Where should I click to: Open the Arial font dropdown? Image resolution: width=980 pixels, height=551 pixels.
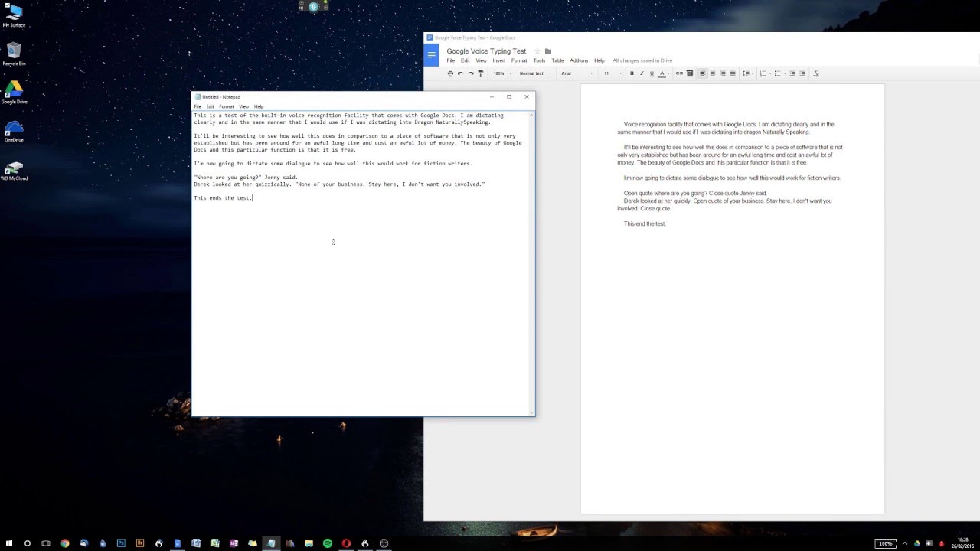pos(577,73)
